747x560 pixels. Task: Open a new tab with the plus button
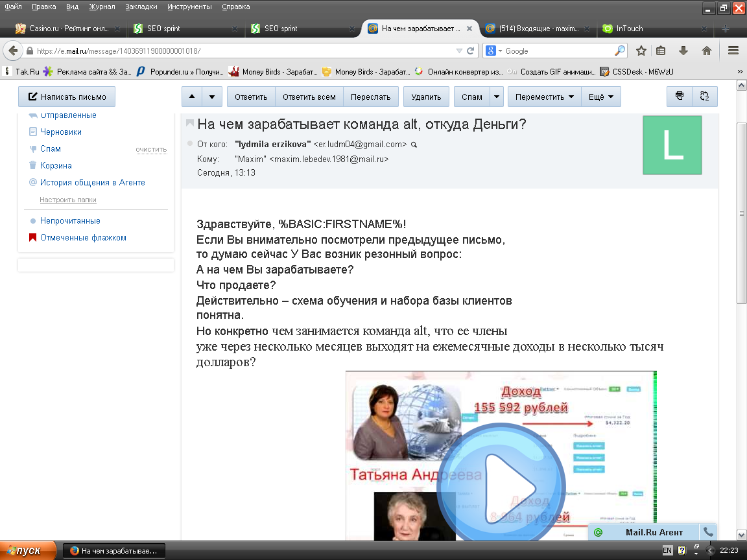pos(726,29)
